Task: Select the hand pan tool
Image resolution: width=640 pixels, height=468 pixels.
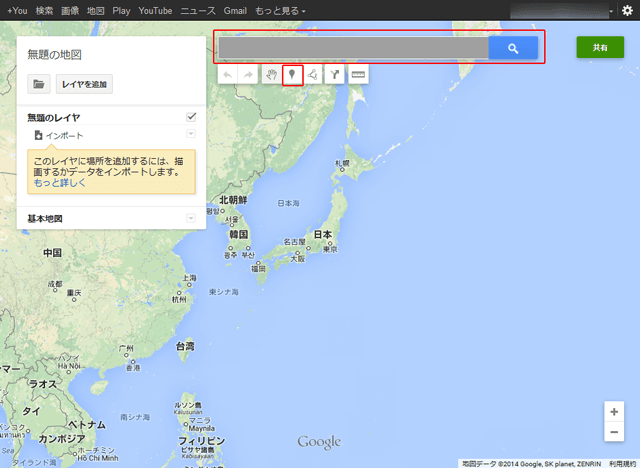Action: tap(272, 74)
